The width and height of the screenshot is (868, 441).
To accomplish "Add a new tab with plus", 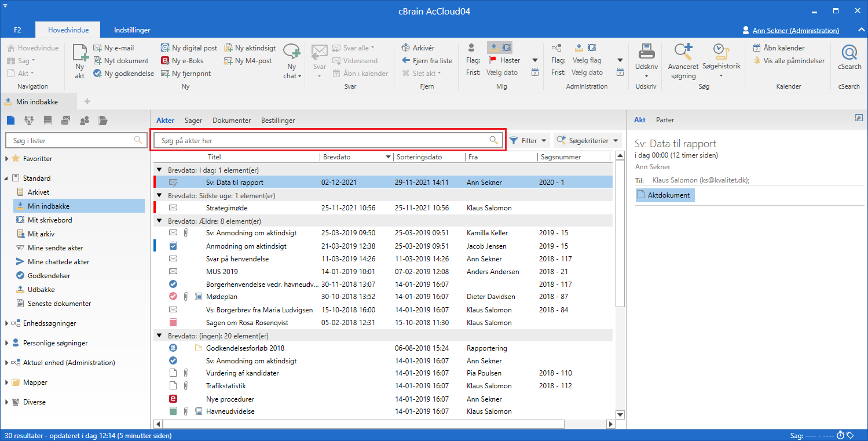I will click(87, 101).
